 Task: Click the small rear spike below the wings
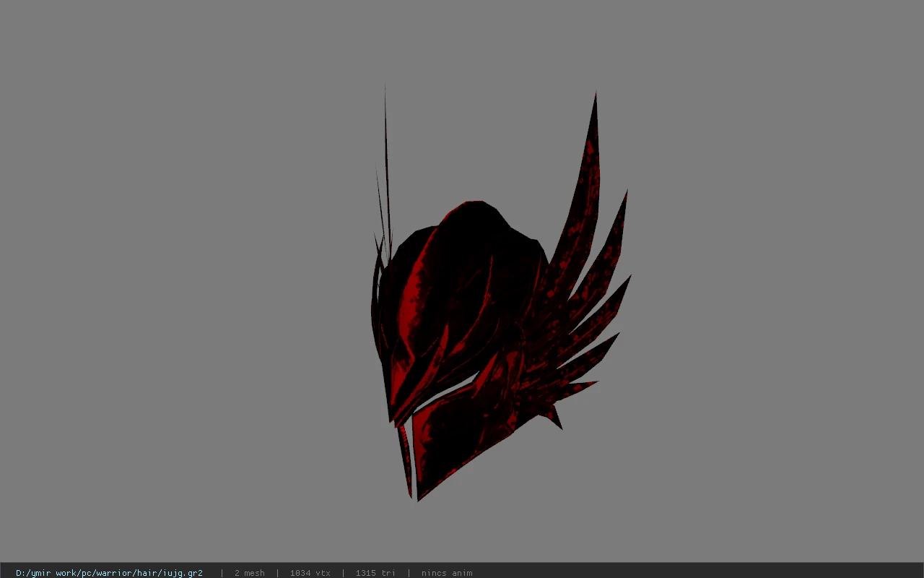tap(554, 418)
